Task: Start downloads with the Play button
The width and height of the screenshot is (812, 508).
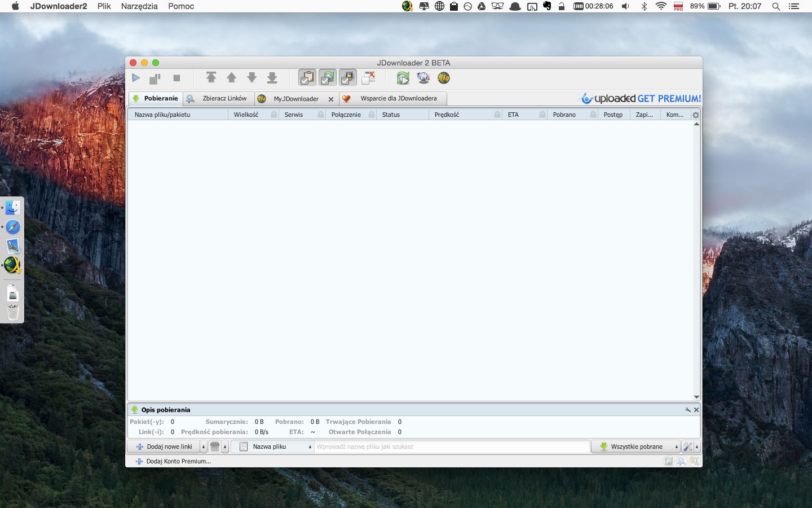Action: (x=136, y=78)
